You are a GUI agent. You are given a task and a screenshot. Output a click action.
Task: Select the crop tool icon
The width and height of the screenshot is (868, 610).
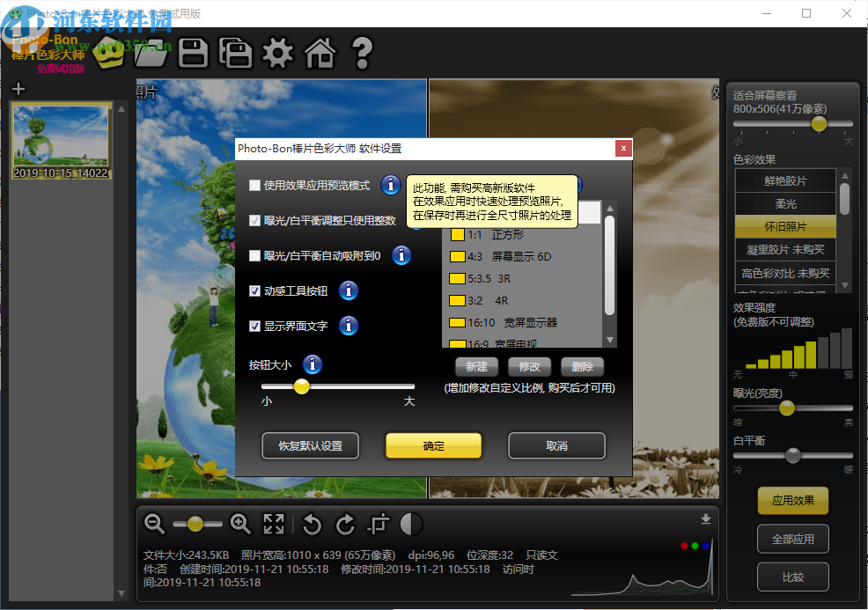tap(379, 524)
